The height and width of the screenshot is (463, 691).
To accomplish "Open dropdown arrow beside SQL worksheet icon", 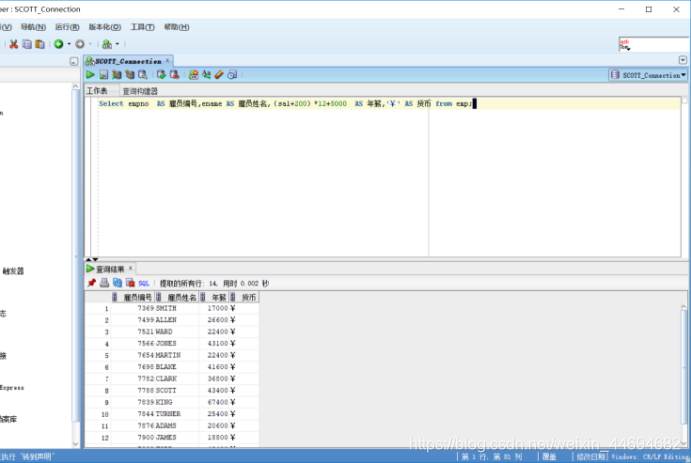I will pyautogui.click(x=117, y=44).
